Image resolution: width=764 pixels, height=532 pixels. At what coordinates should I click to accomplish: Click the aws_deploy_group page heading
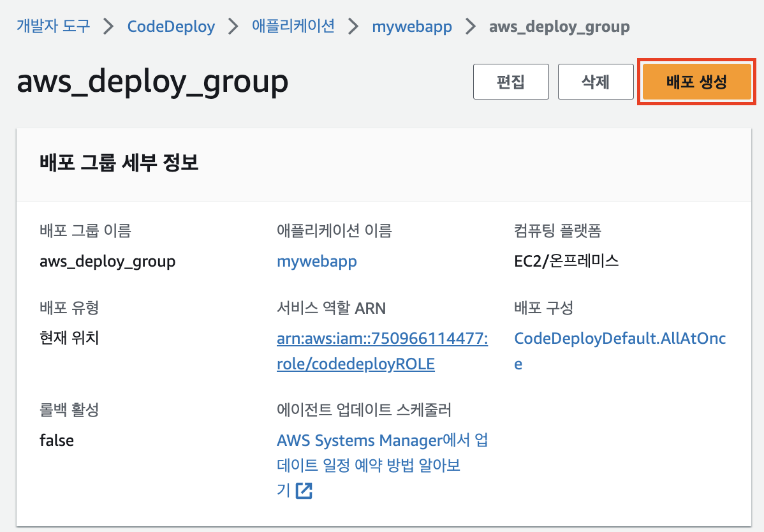(152, 82)
